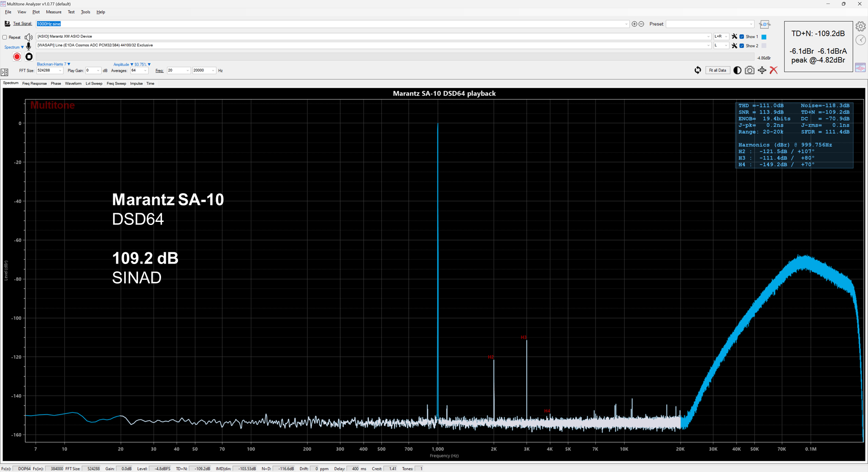The height and width of the screenshot is (472, 868).
Task: Click the minus icon to remove test signal
Action: click(641, 24)
